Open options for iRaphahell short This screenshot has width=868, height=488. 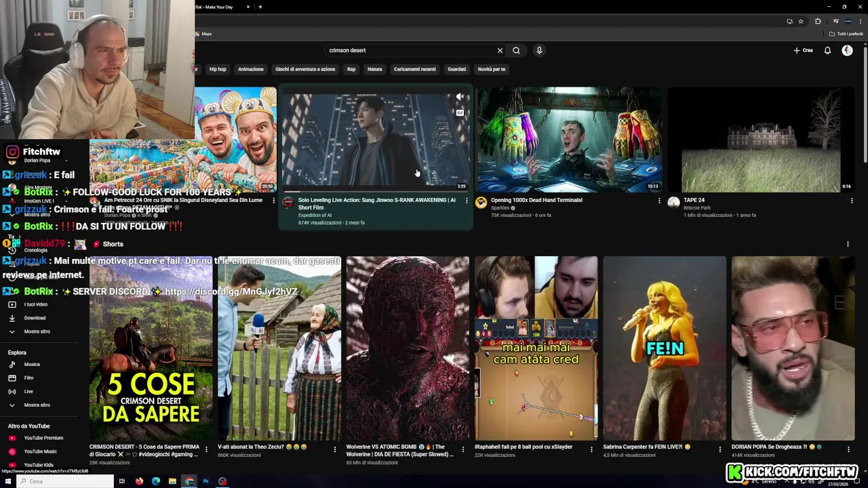591,449
